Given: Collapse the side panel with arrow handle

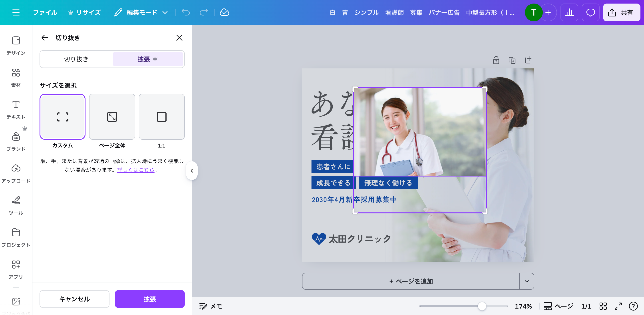Looking at the screenshot, I should 192,171.
